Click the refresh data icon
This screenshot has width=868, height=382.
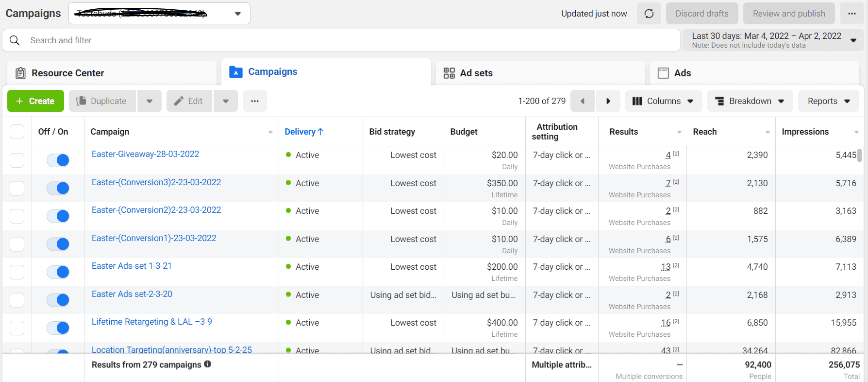649,14
